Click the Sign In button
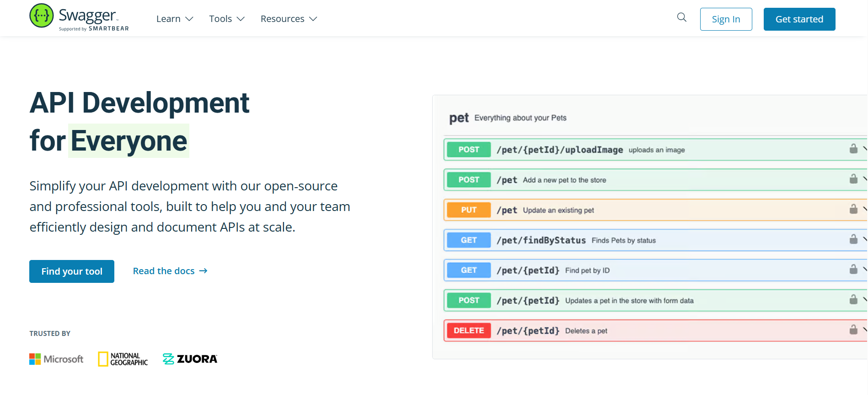 coord(726,19)
